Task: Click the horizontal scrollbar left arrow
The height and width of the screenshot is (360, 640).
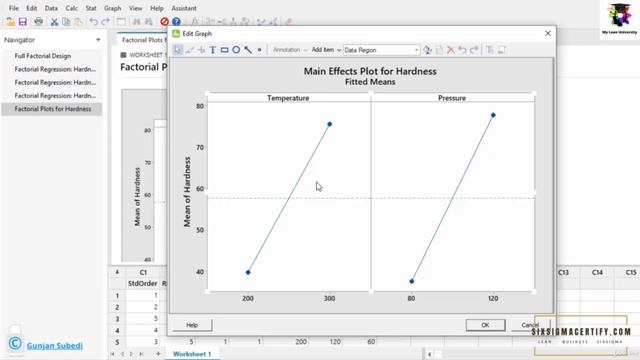Action: 429,354
